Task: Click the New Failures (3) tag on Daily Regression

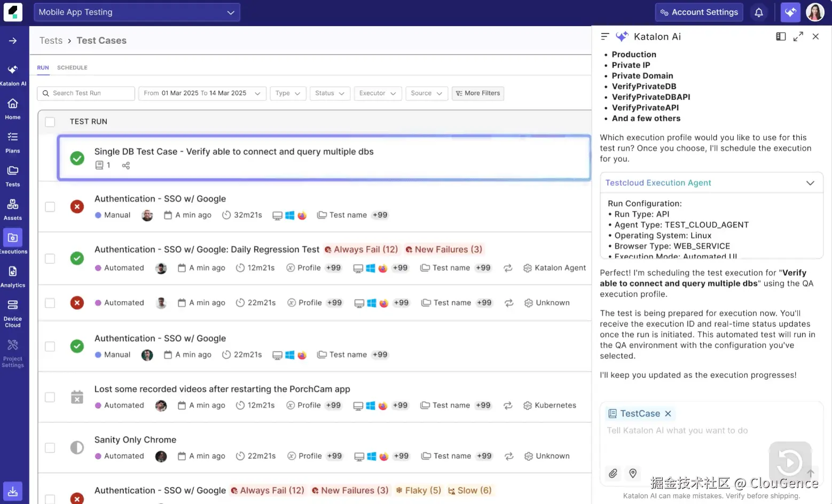Action: (443, 249)
